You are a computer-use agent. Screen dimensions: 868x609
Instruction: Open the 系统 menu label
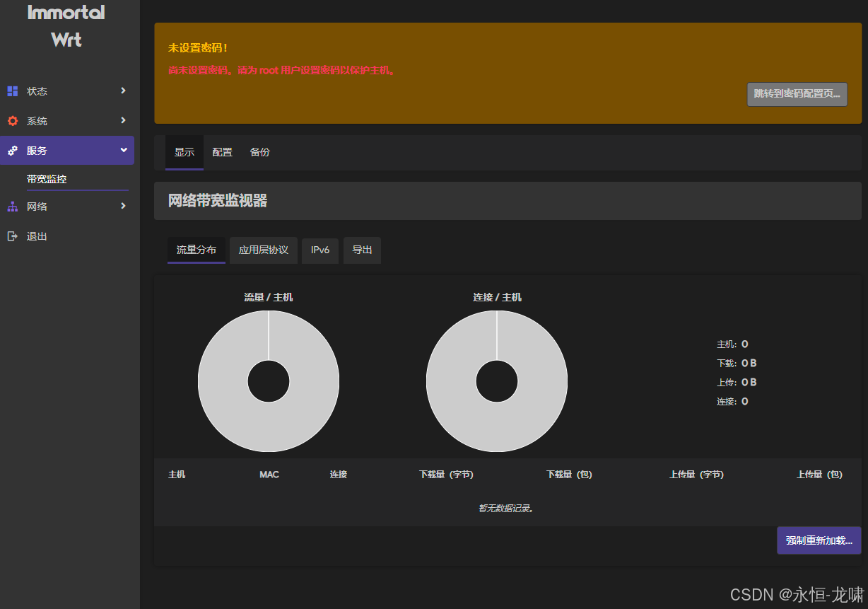coord(37,121)
